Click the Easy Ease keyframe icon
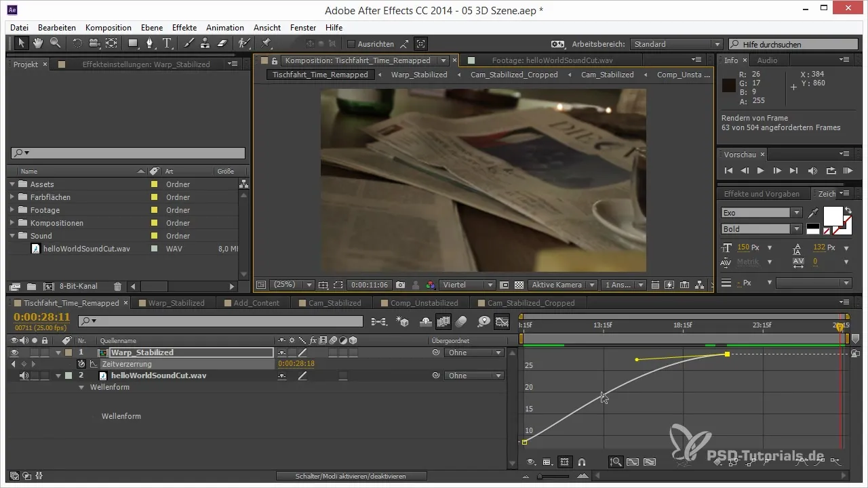The width and height of the screenshot is (868, 488). 800,462
